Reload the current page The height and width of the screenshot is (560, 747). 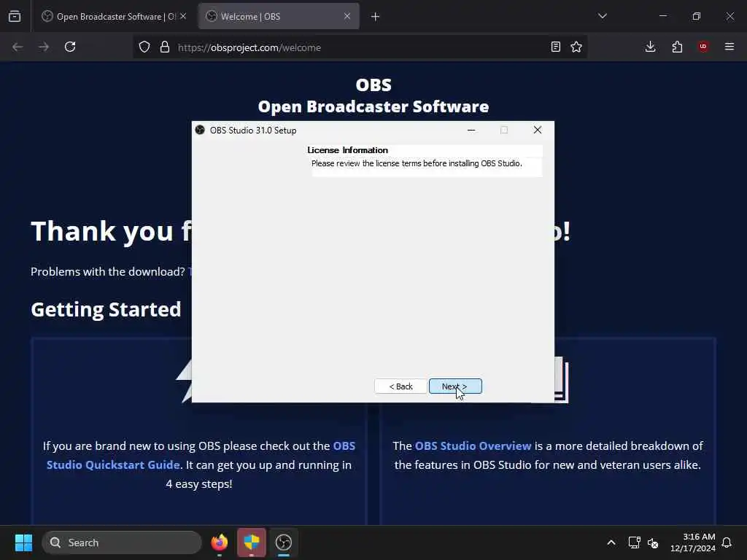point(70,47)
